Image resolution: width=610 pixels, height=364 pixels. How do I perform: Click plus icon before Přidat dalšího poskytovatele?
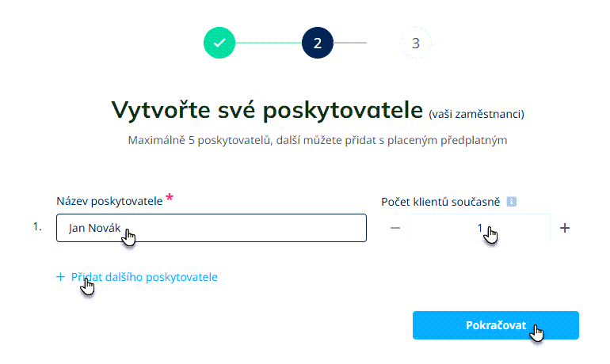(x=60, y=277)
